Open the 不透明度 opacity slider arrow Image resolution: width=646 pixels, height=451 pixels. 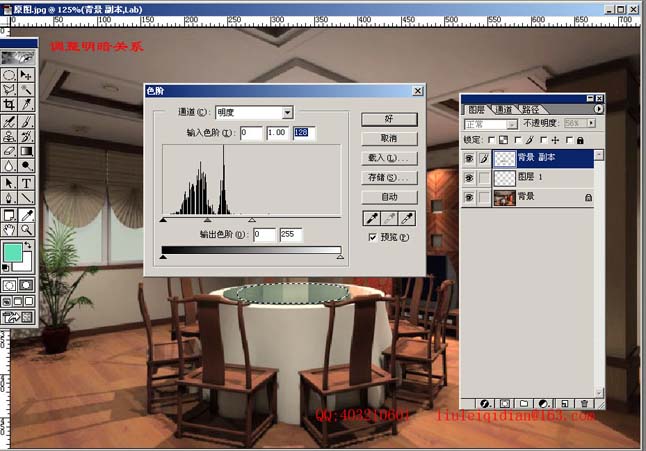click(x=592, y=123)
